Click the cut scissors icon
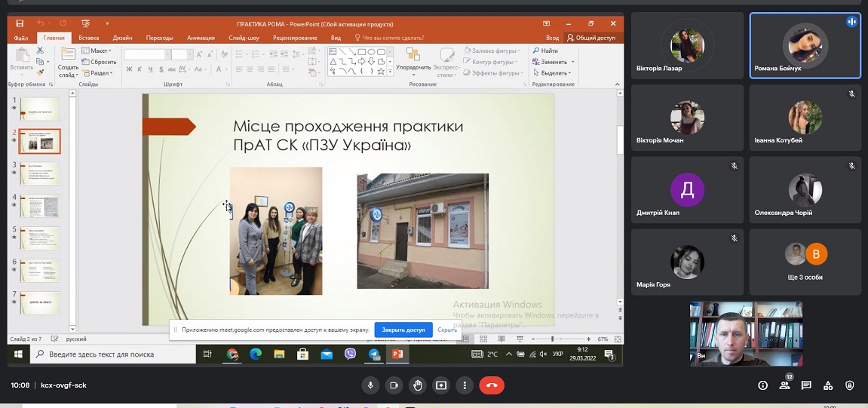 40,51
